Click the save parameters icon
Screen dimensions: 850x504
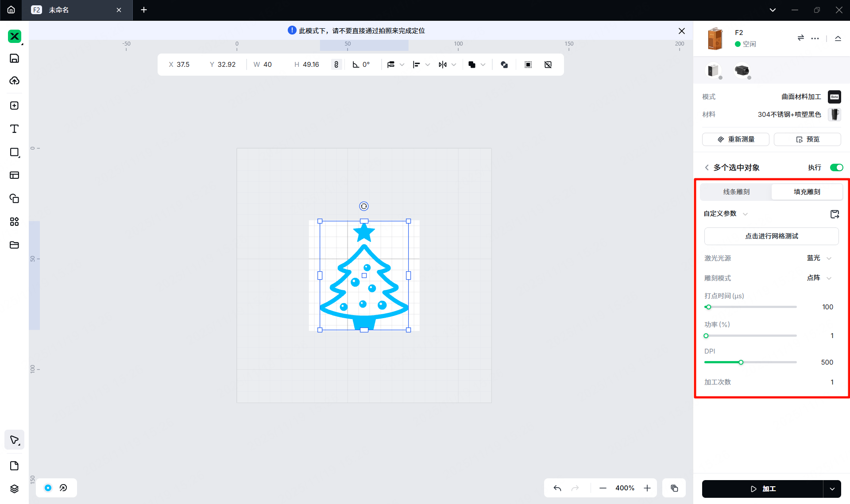(835, 214)
